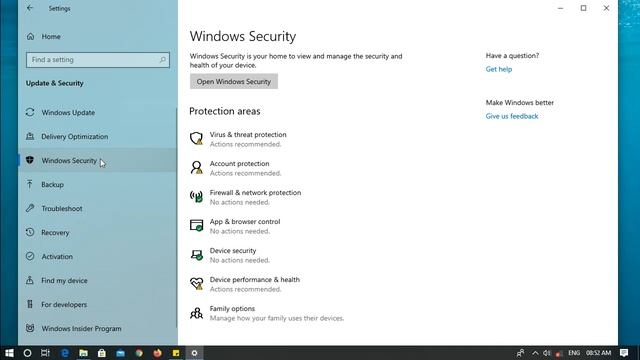Click the sidebar vertical scrollbar

(176, 217)
